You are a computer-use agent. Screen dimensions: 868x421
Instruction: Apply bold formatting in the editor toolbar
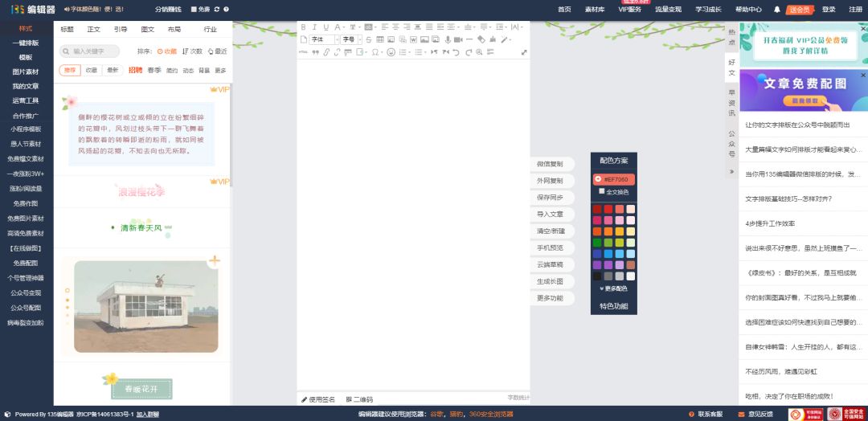pyautogui.click(x=304, y=27)
